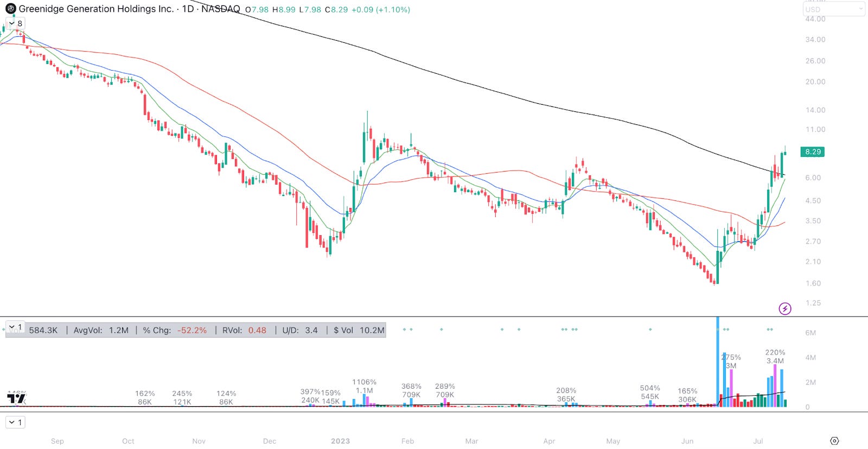Image resolution: width=868 pixels, height=449 pixels.
Task: Click the 220% 3.4M volume annotation
Action: point(775,357)
